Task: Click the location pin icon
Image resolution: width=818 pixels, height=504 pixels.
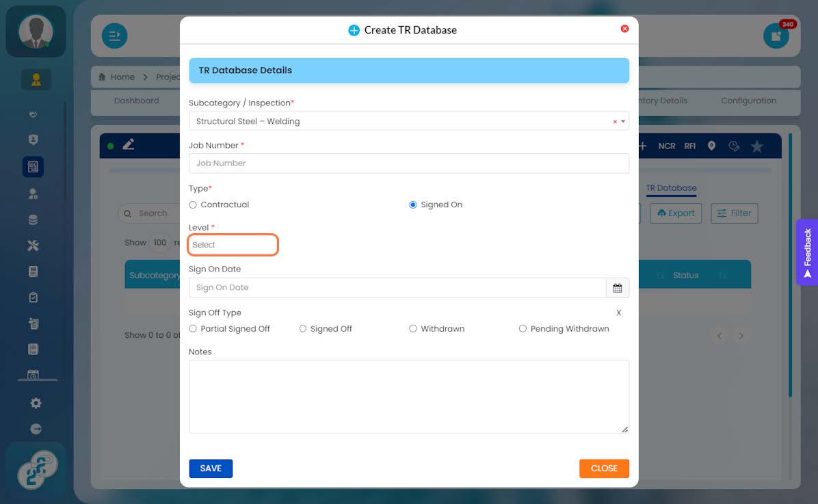Action: (711, 146)
